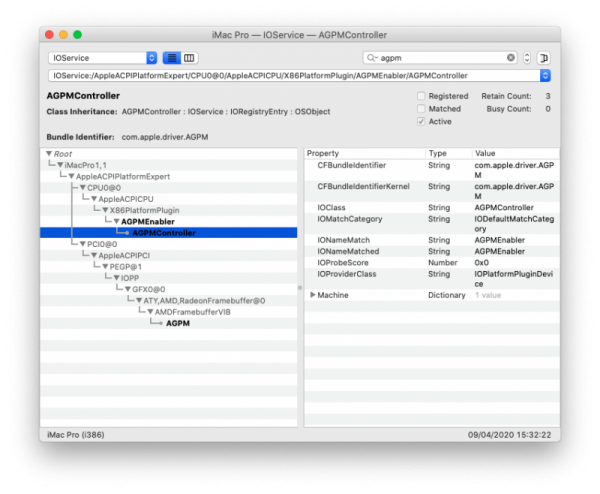Select the IOProviderClass property row
The height and width of the screenshot is (494, 600).
click(x=432, y=279)
